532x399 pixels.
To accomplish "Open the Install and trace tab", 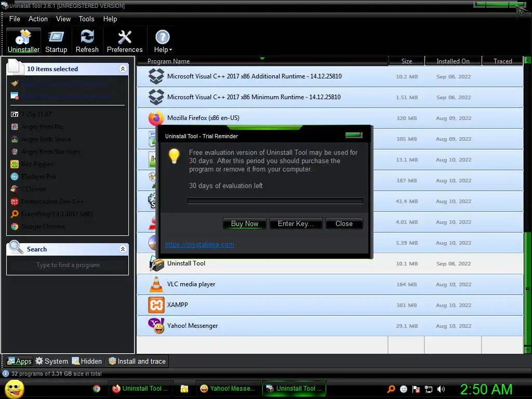I will 137,361.
